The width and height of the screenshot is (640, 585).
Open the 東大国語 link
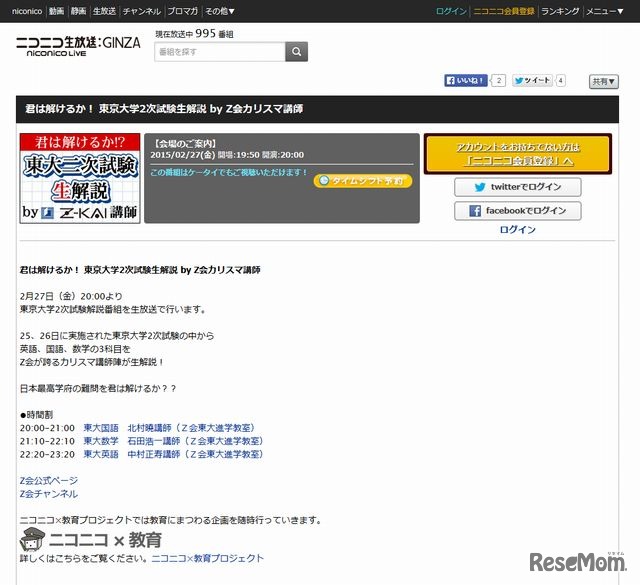(x=101, y=428)
